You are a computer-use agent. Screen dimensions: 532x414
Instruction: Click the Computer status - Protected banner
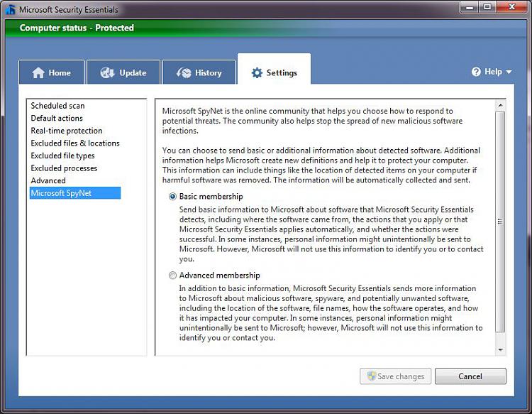266,28
